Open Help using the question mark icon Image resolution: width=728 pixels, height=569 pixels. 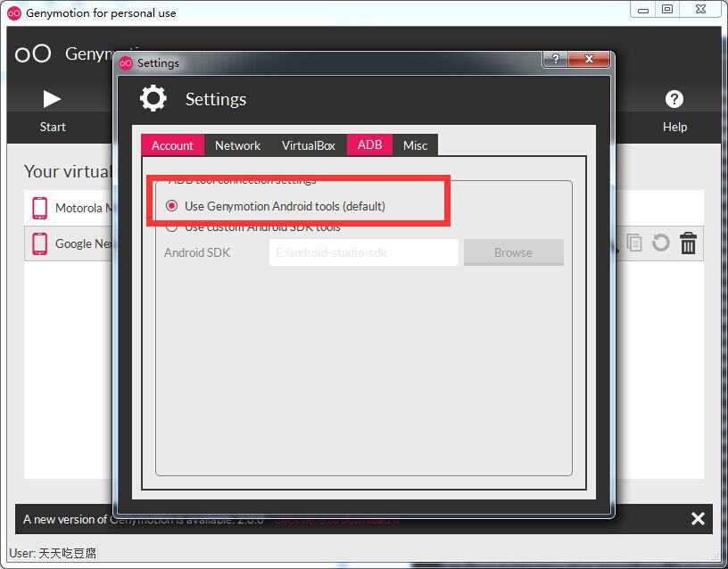(x=674, y=99)
